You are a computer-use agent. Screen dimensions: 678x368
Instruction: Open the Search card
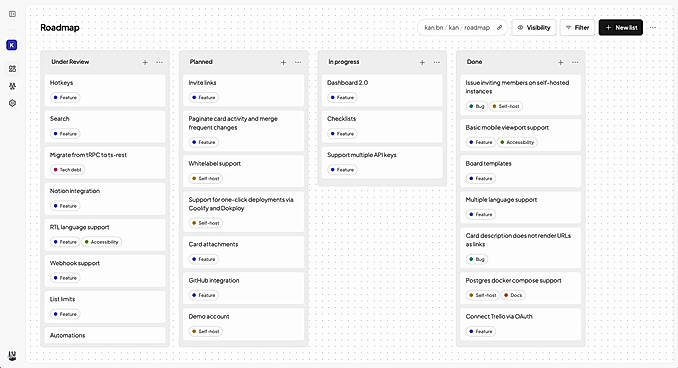click(x=105, y=126)
